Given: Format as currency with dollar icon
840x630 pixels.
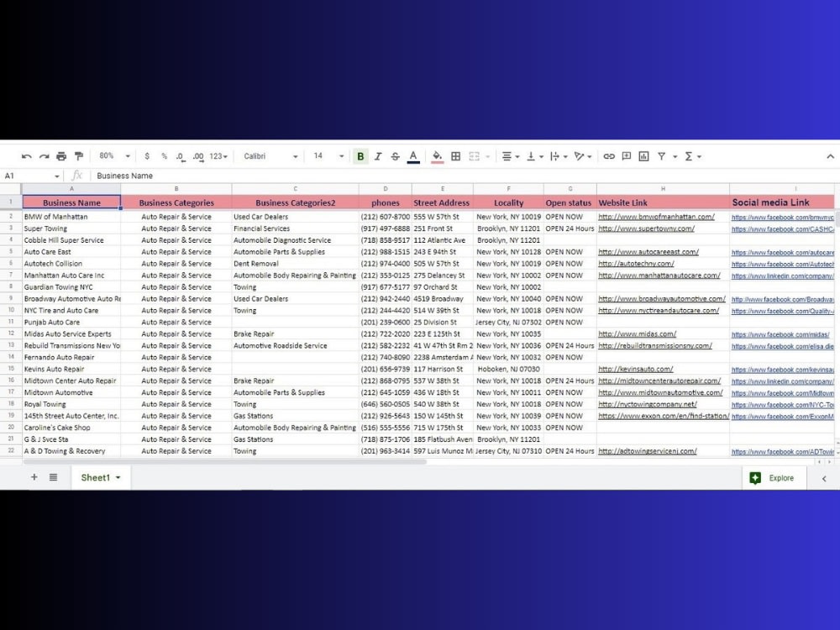Looking at the screenshot, I should [147, 156].
